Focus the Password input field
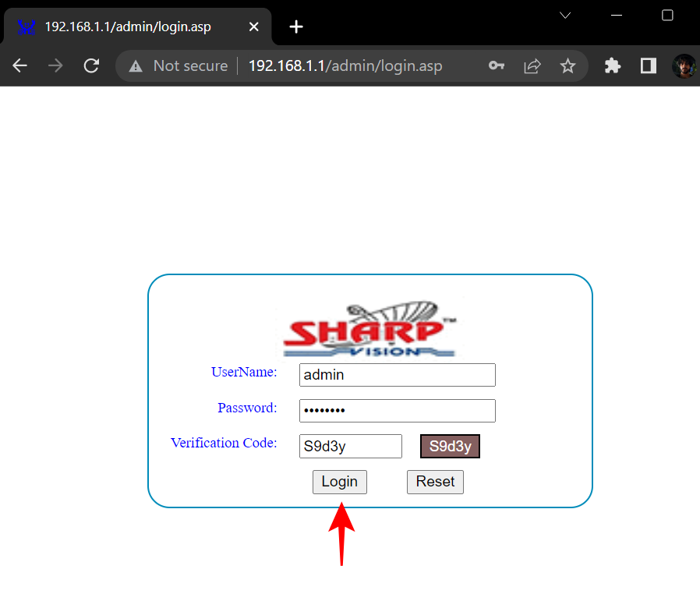Image resolution: width=700 pixels, height=601 pixels. tap(398, 410)
